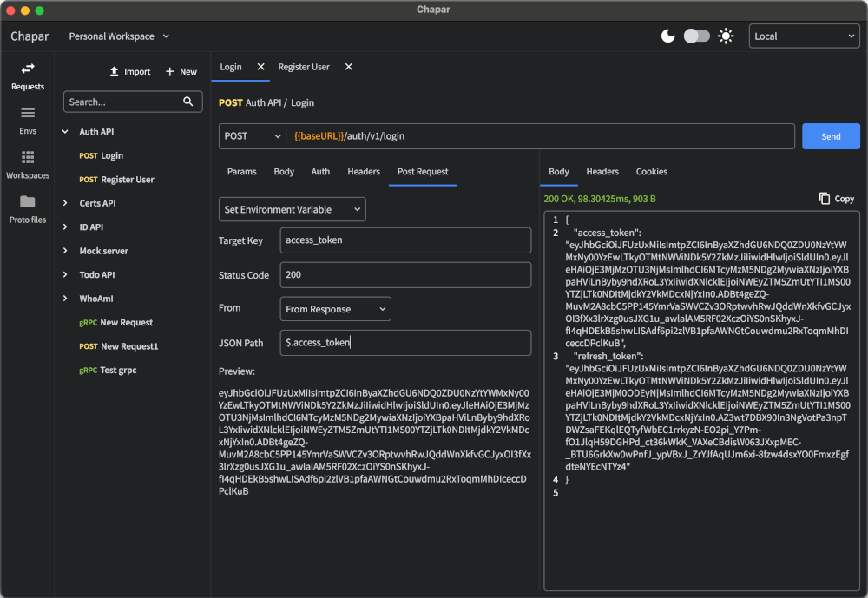Click the Chapar app title
Screen dimensions: 868x598
point(30,36)
